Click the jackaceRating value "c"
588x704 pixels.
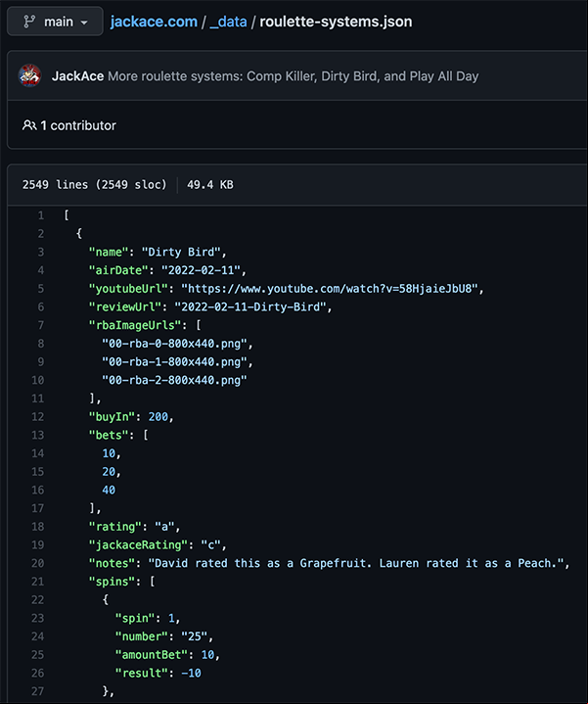[210, 545]
